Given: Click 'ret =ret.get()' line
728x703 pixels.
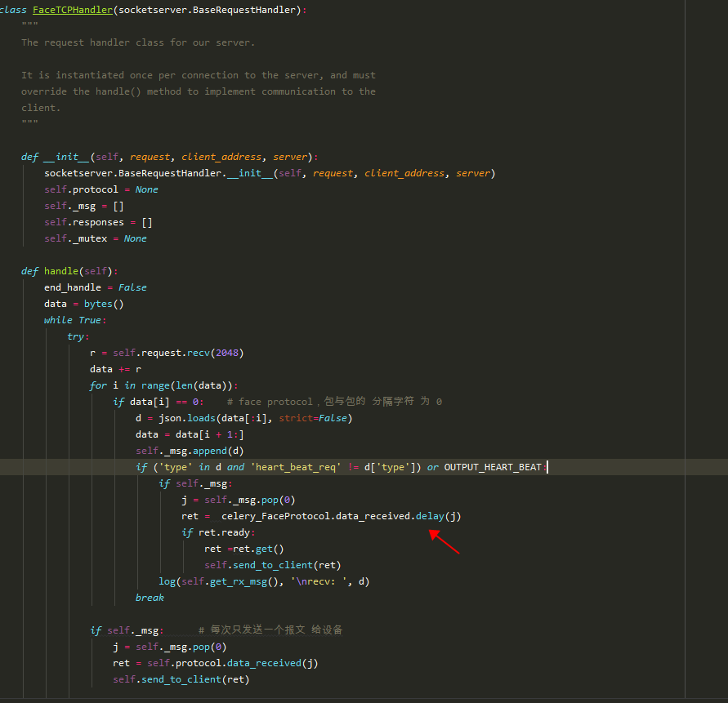Looking at the screenshot, I should [243, 549].
